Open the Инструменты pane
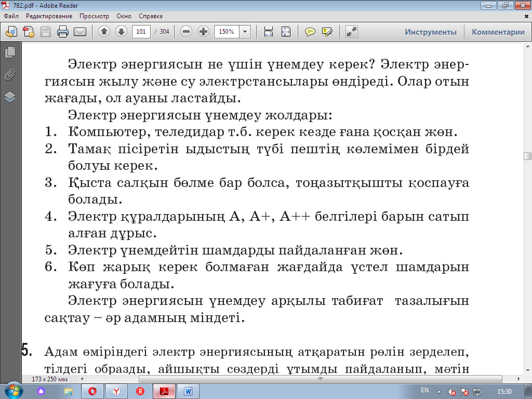532x399 pixels. (x=431, y=32)
